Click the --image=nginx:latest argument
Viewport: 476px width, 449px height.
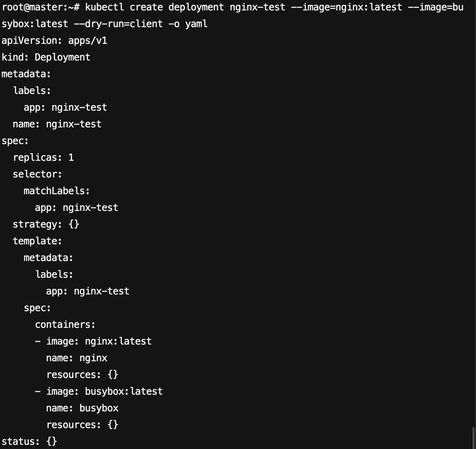click(x=347, y=7)
